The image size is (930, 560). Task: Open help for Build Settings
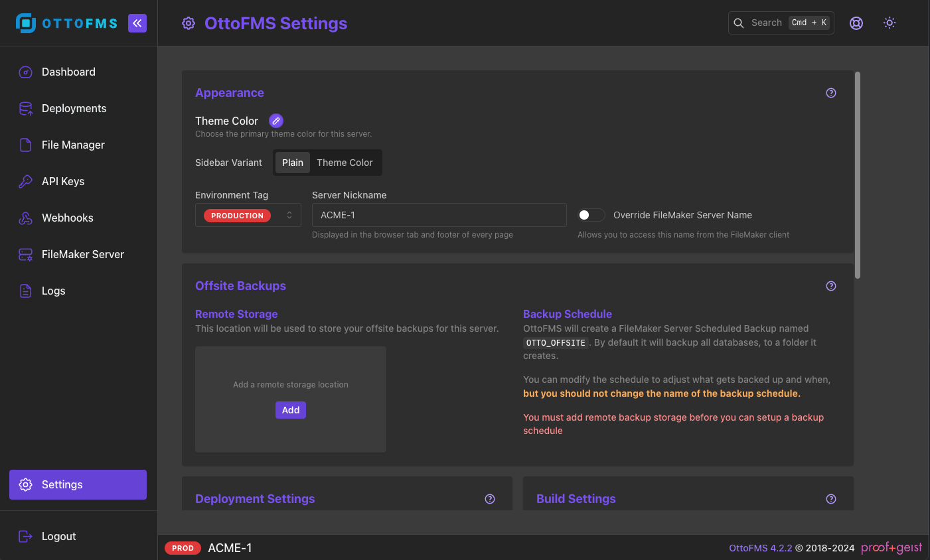pos(831,499)
